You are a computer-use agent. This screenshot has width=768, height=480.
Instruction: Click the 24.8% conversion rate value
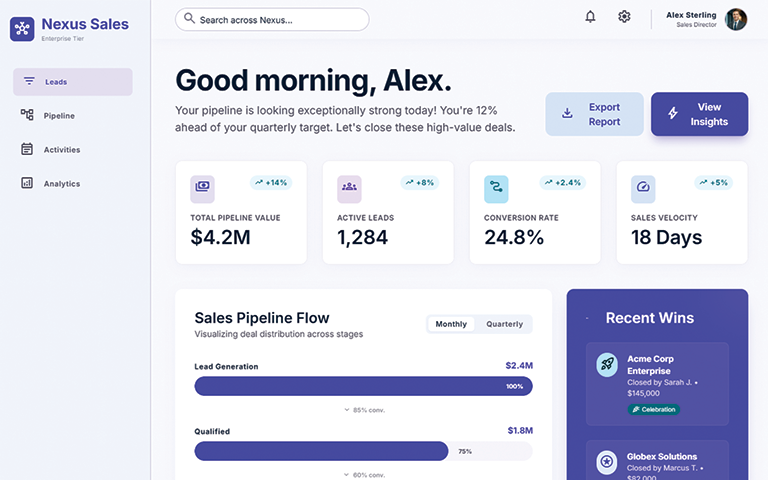pyautogui.click(x=514, y=238)
